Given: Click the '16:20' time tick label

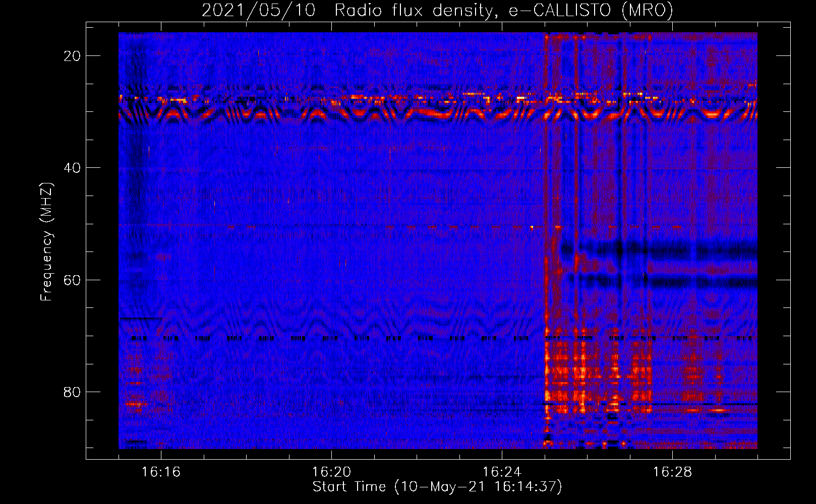Looking at the screenshot, I should click(331, 472).
